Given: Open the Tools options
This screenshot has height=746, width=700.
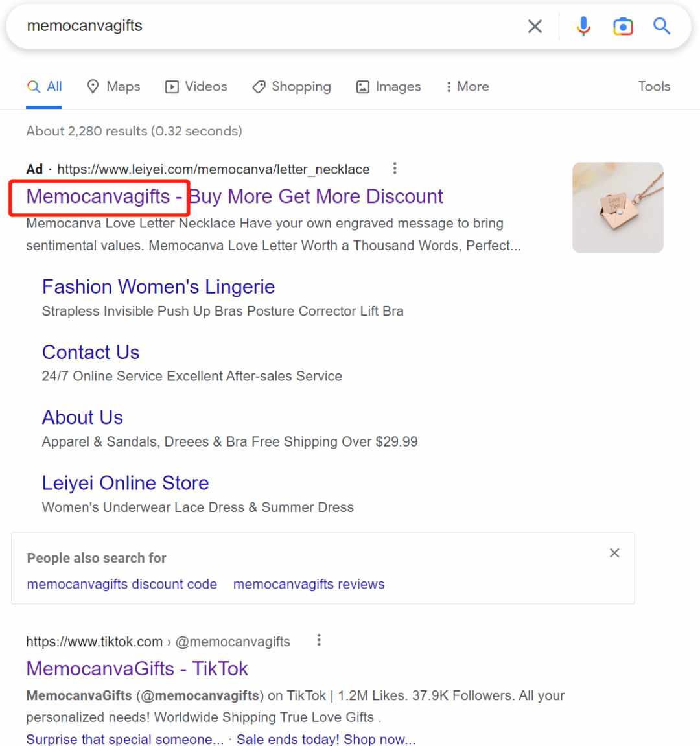Looking at the screenshot, I should [654, 87].
